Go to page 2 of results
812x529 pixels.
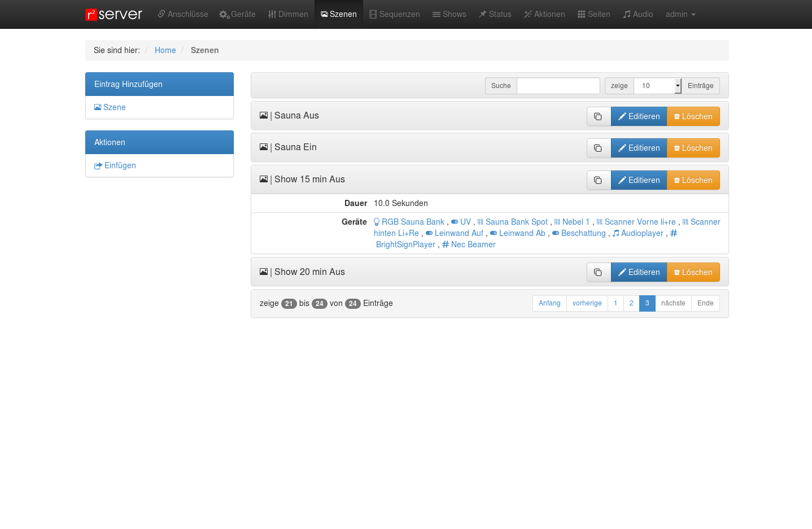tap(631, 303)
